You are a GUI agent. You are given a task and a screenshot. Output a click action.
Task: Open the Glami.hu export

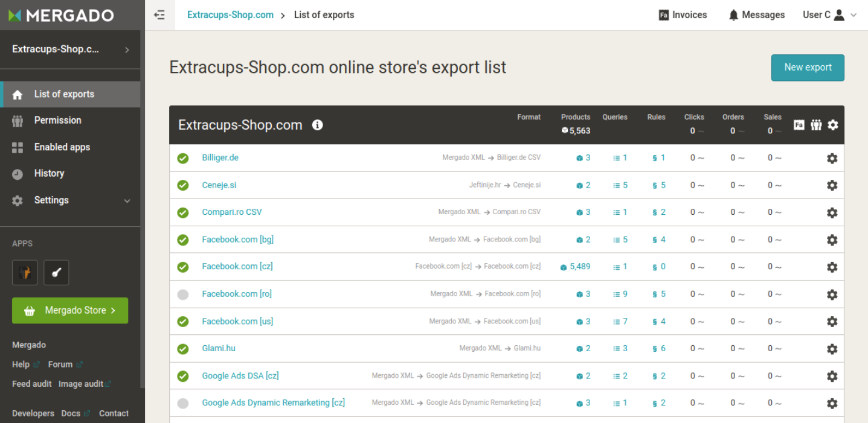coord(219,348)
